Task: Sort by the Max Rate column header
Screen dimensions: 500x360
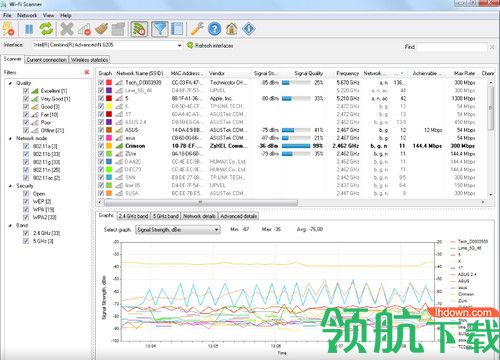Action: coord(464,73)
